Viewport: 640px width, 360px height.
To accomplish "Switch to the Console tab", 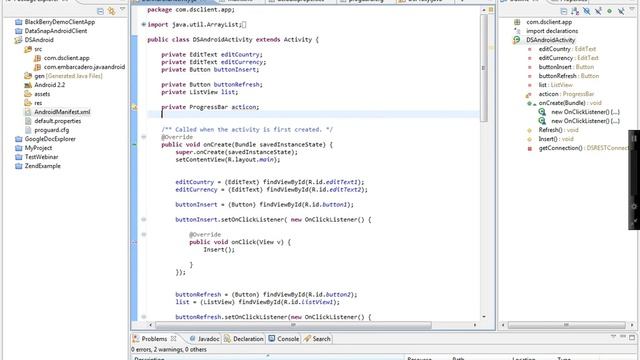I will (284, 339).
